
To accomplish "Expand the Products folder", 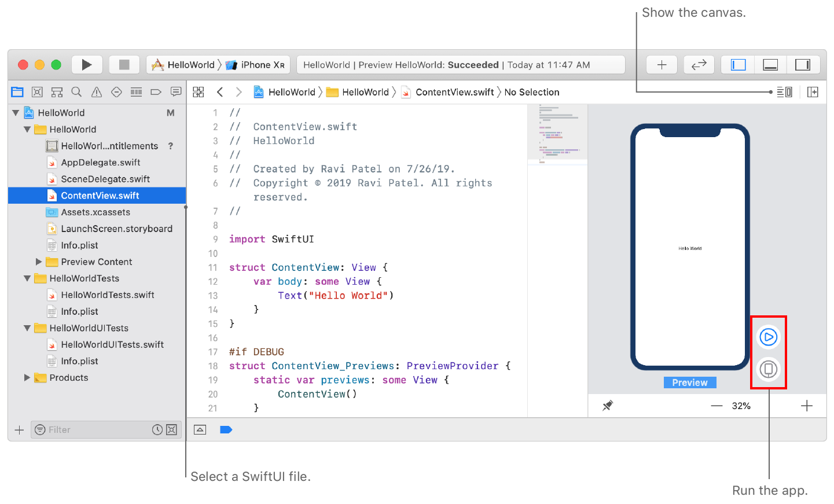I will click(x=27, y=378).
